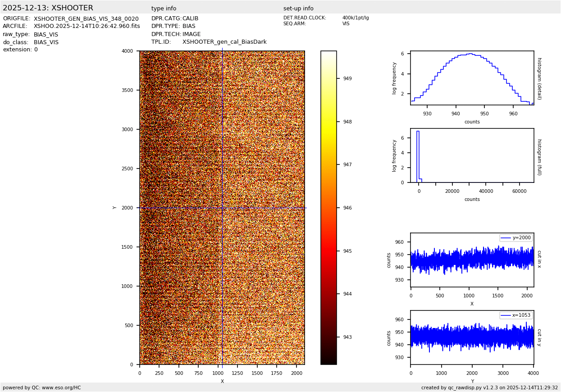561x392 pixels.
Task: Click the do_class value BIAS_VIS
Action: tap(46, 42)
